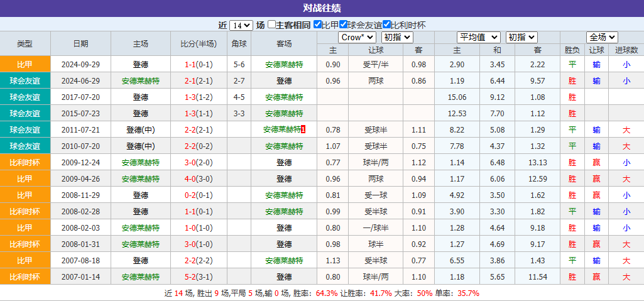Click the 角球 column header
The image size is (644, 301).
(239, 43)
